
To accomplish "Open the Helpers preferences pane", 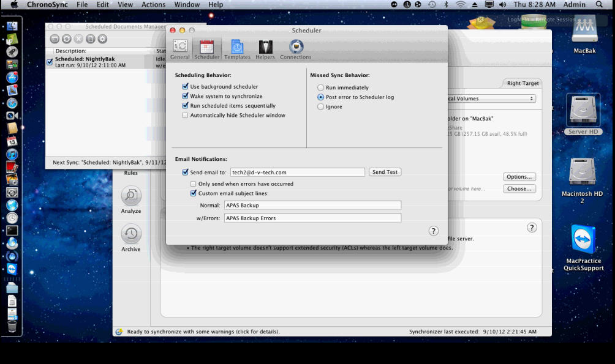I will (x=265, y=49).
